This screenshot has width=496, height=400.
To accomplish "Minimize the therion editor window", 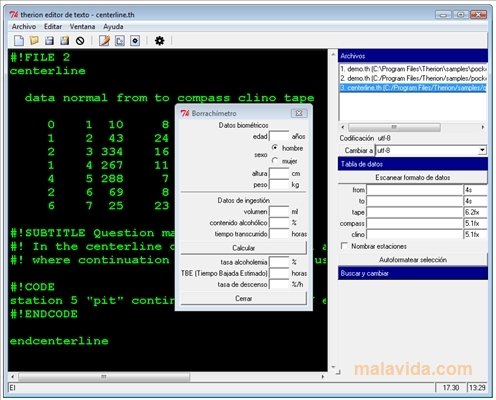I will 443,15.
